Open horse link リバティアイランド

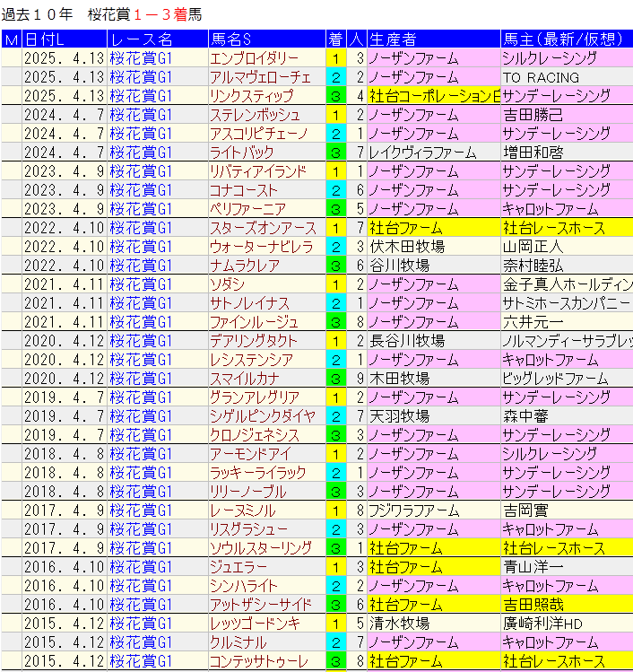(257, 171)
